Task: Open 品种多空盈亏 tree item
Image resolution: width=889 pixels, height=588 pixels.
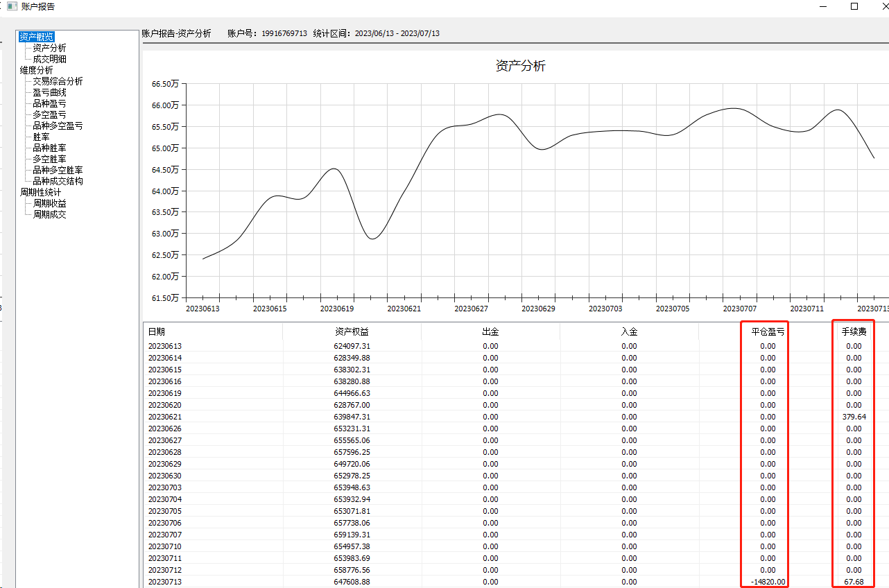Action: [58, 126]
